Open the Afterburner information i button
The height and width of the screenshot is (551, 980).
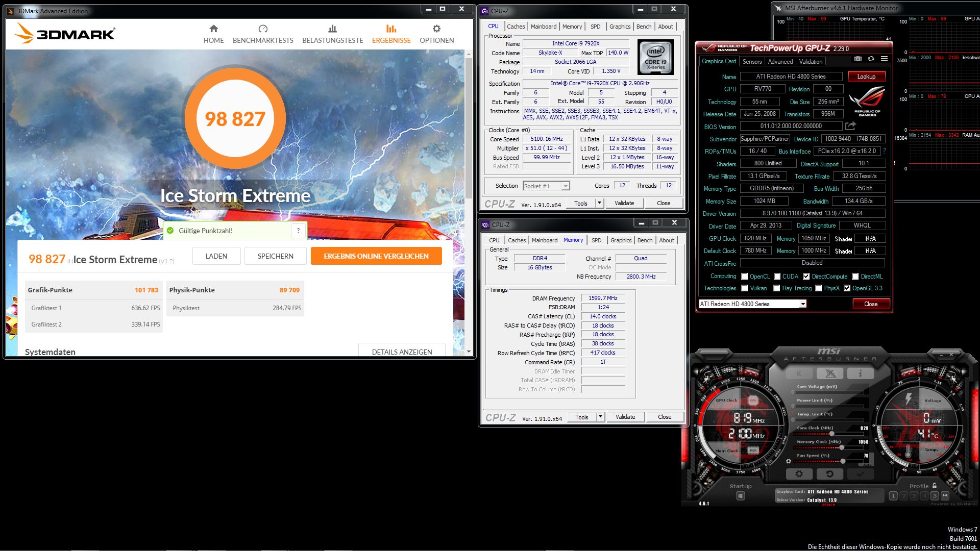[860, 373]
